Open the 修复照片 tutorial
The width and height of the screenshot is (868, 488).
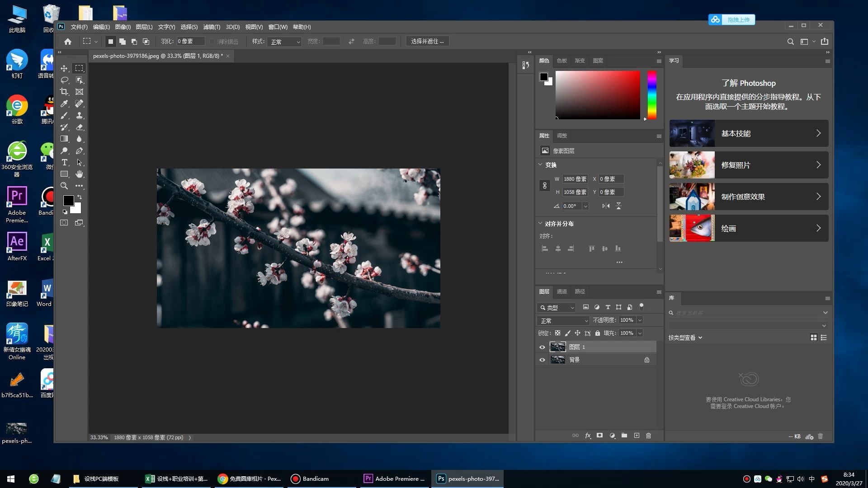point(749,165)
